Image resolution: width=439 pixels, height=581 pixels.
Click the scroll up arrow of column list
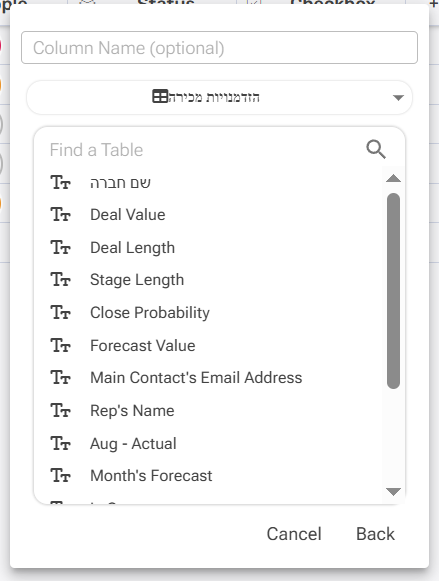[393, 179]
